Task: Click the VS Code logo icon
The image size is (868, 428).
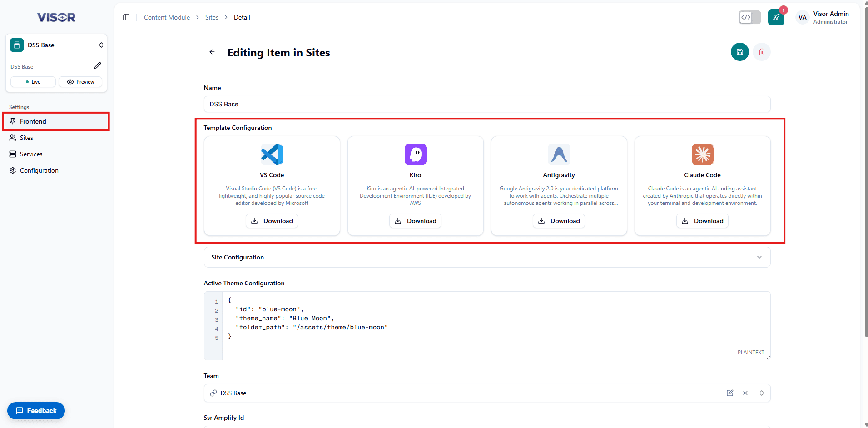Action: tap(272, 154)
